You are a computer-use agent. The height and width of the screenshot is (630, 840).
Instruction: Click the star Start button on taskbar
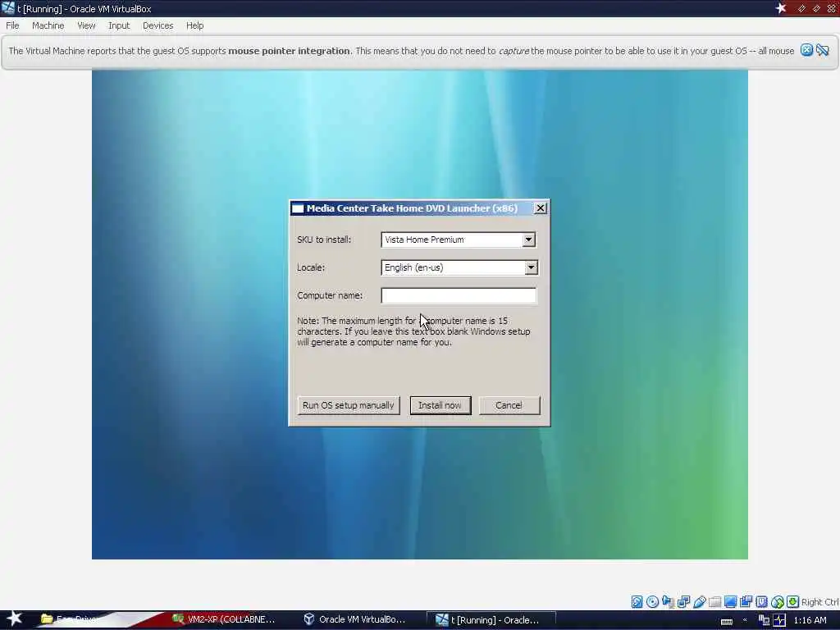[14, 619]
